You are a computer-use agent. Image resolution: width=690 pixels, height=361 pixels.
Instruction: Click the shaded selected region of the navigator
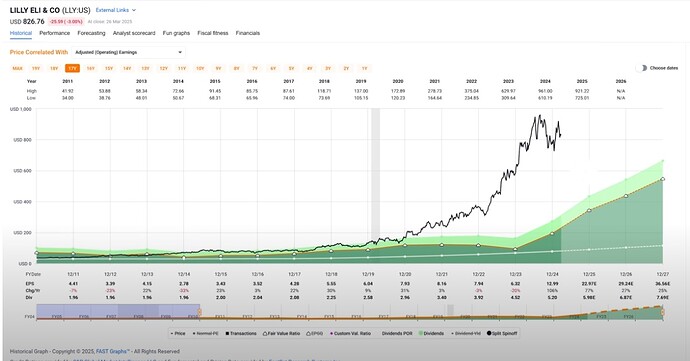(x=118, y=312)
